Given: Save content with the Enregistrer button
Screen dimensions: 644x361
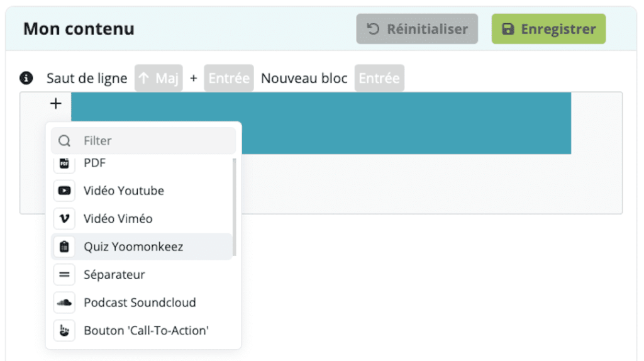Looking at the screenshot, I should (548, 29).
